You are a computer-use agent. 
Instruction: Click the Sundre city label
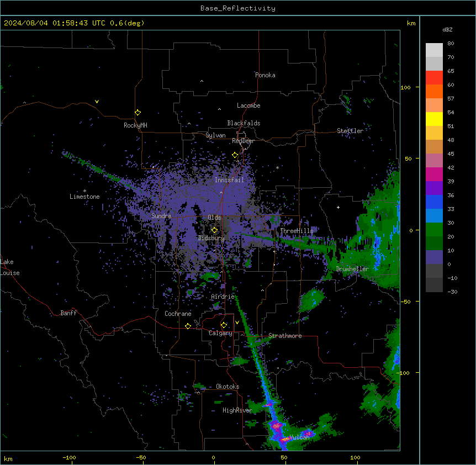tap(161, 216)
